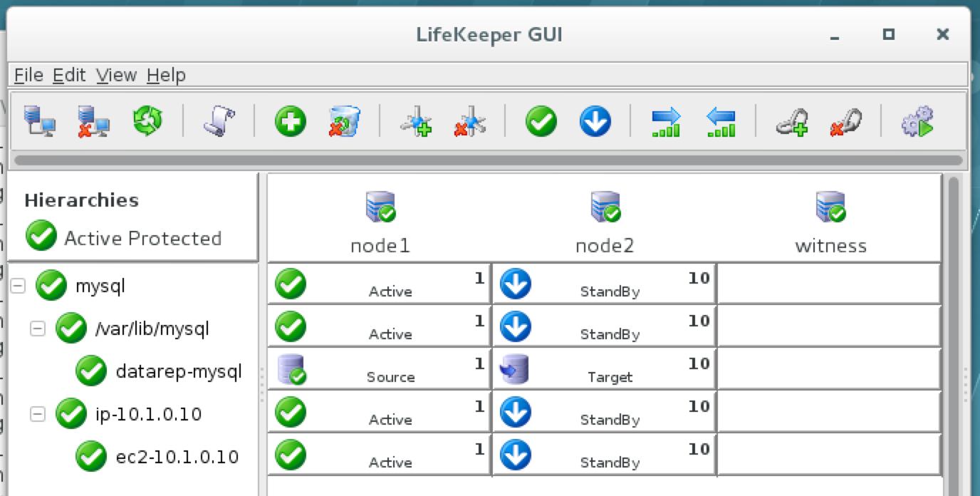
Task: Click mysql Active status icon on node1
Action: [291, 284]
